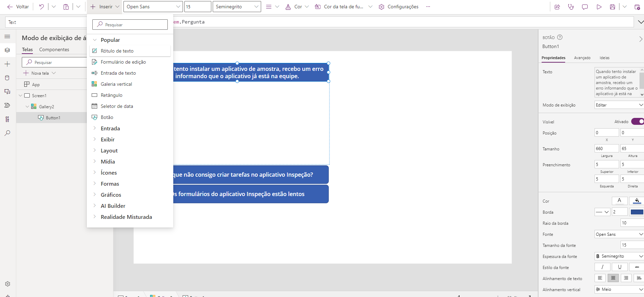644x297 pixels.
Task: Toggle underline in Estilo da fonte
Action: click(x=619, y=267)
